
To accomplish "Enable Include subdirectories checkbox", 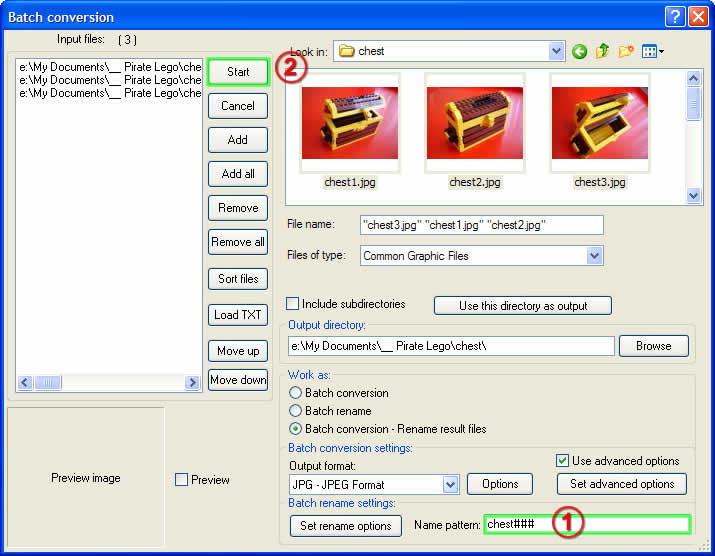I will coord(292,303).
